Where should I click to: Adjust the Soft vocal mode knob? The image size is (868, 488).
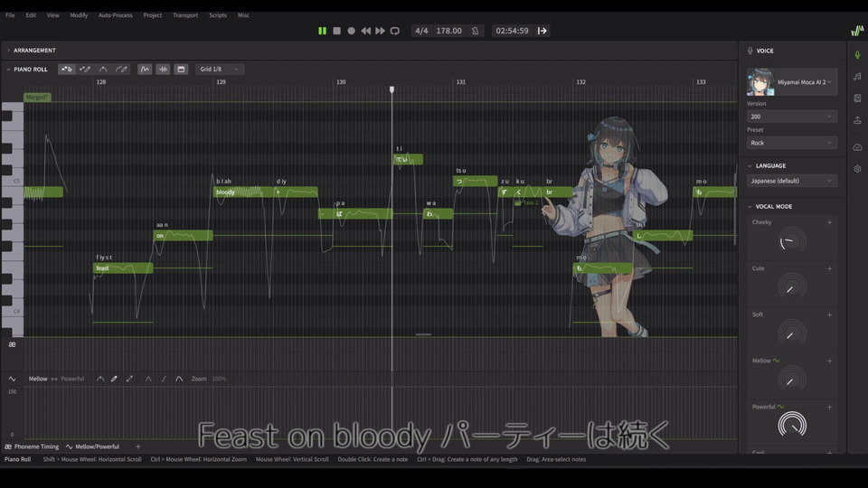[792, 333]
